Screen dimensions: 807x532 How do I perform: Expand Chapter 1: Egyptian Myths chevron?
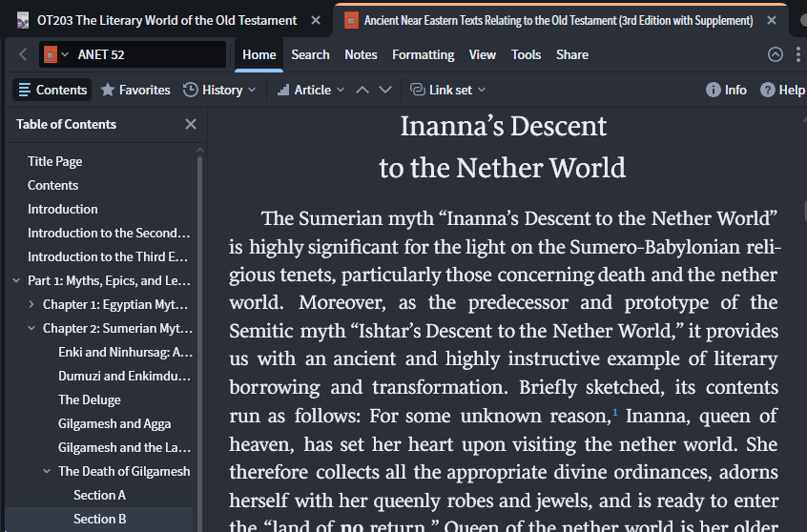pyautogui.click(x=31, y=304)
